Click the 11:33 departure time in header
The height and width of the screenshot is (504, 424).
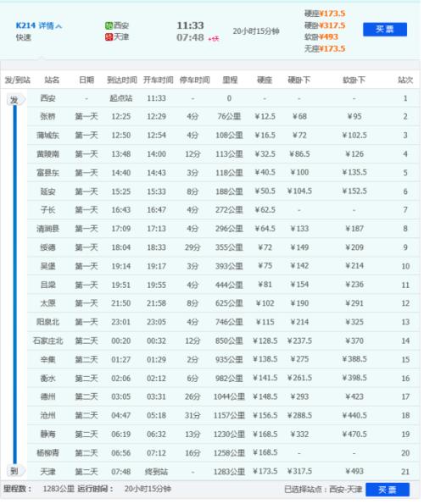(190, 25)
